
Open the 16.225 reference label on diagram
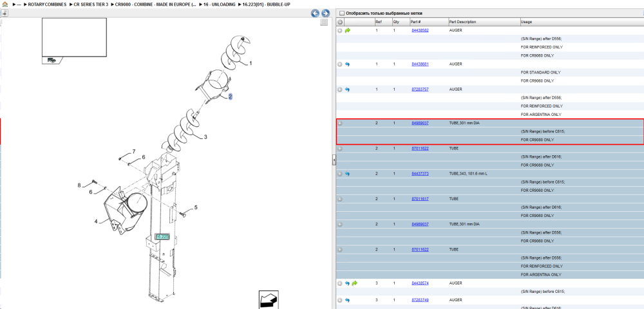click(162, 237)
